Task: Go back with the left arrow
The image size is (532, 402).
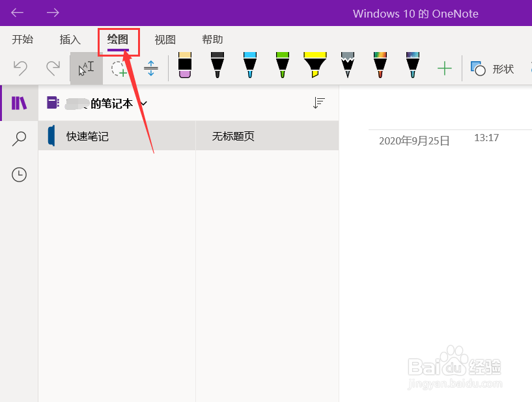Action: pyautogui.click(x=18, y=13)
